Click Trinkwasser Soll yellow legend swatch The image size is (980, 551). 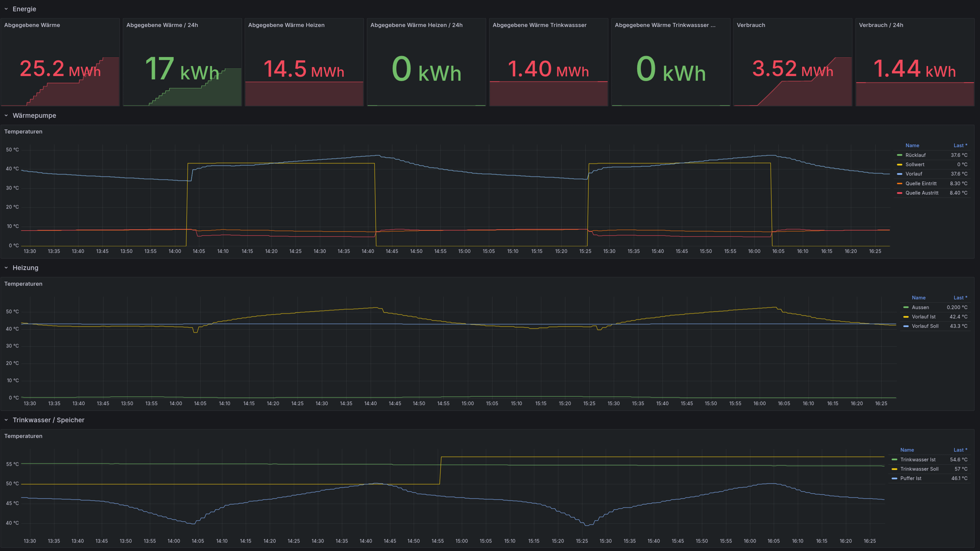point(894,469)
